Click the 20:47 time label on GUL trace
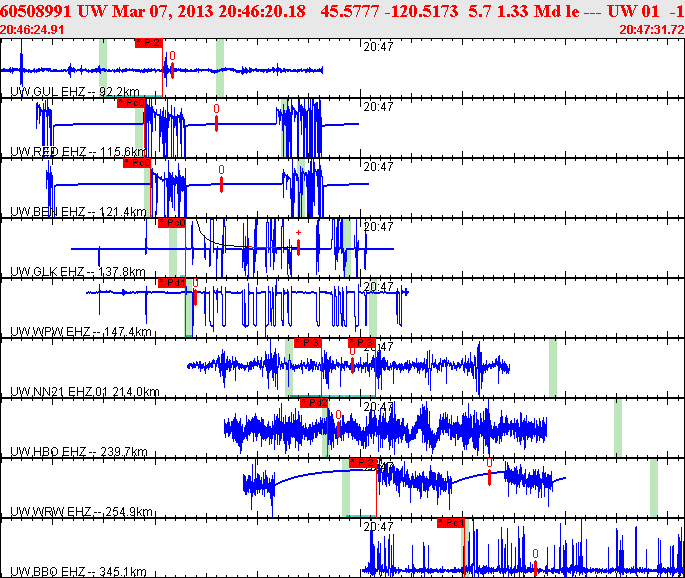Screen dimensions: 685x578 tap(378, 47)
